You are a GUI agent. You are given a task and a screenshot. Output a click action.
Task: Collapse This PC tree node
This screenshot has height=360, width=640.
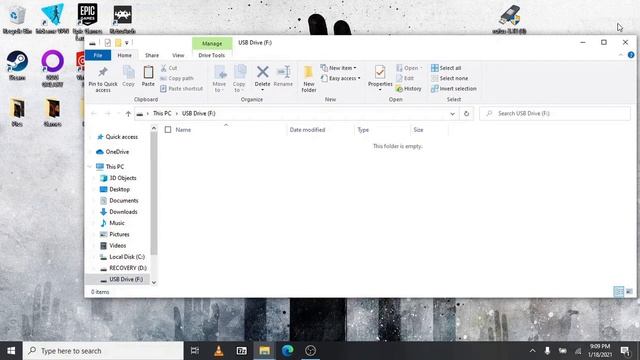(90, 167)
